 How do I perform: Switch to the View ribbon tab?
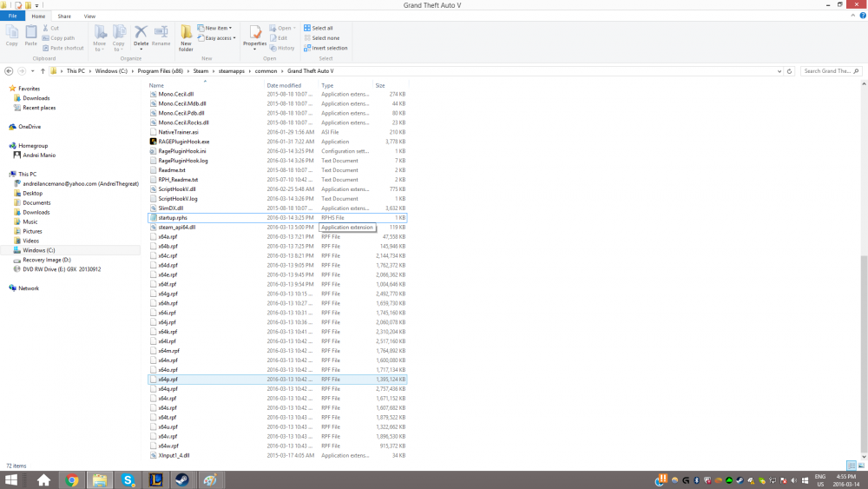tap(89, 16)
